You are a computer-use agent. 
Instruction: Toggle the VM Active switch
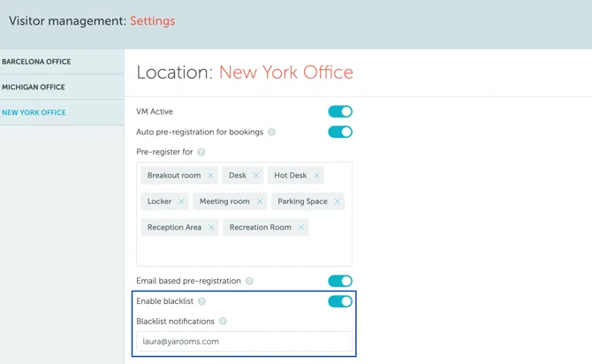(340, 112)
